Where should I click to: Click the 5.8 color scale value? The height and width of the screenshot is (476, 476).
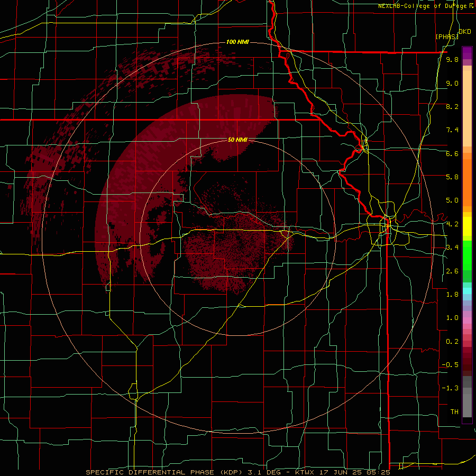click(x=452, y=177)
